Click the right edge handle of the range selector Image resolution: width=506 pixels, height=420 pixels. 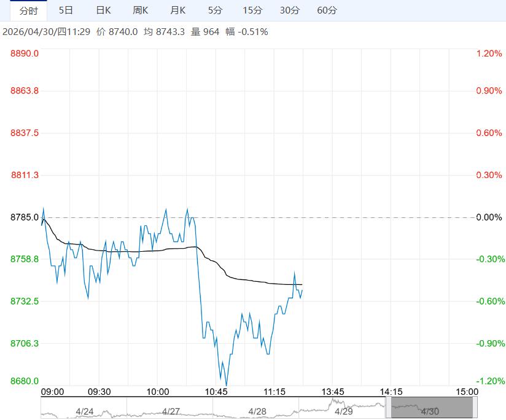point(473,408)
